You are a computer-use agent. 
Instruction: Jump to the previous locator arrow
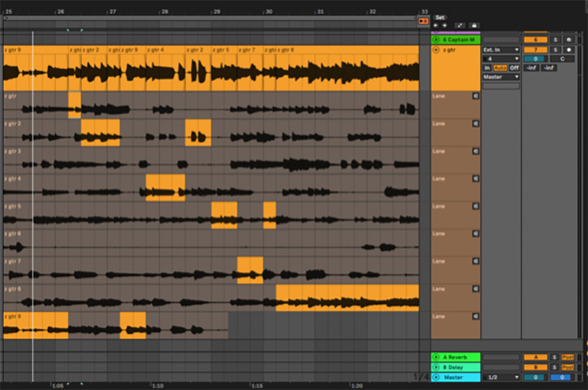[436, 24]
